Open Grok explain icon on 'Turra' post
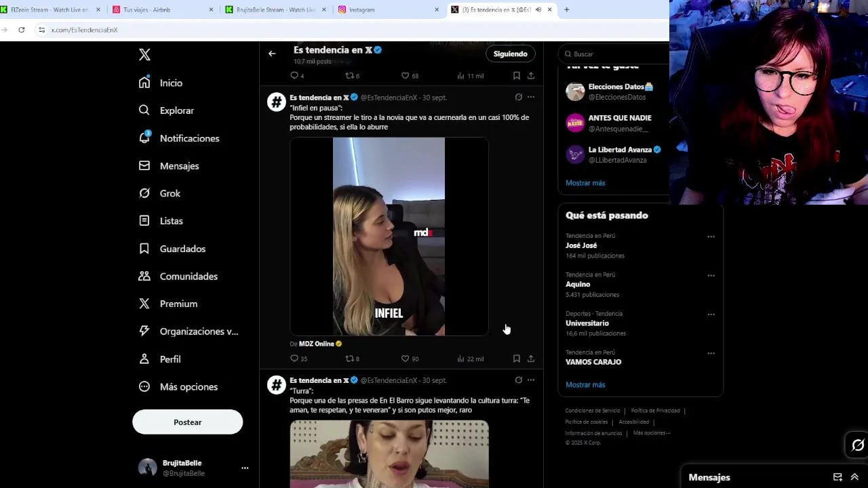This screenshot has width=868, height=488. pos(518,380)
